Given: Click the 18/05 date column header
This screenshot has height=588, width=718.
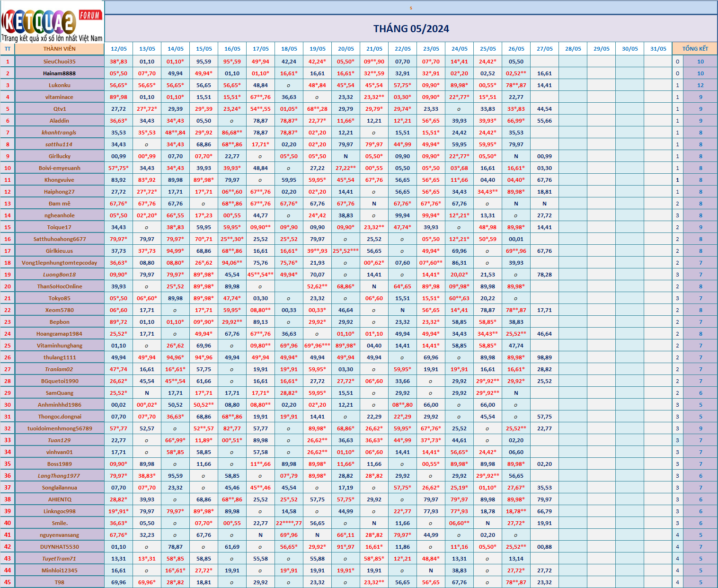Looking at the screenshot, I should point(289,49).
